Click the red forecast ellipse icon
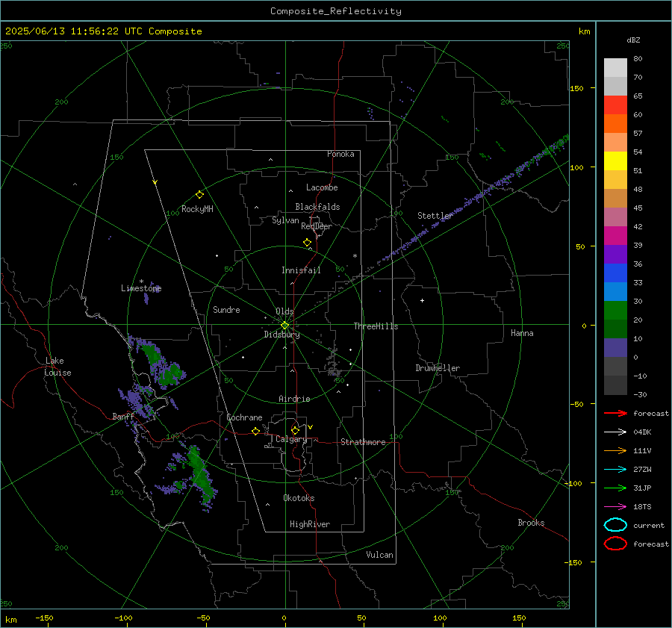The image size is (672, 628). pyautogui.click(x=615, y=544)
